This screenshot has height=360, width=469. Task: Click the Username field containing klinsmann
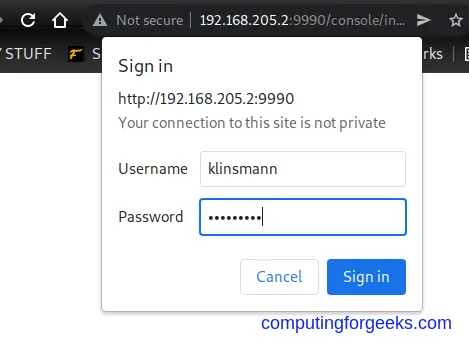tap(303, 169)
